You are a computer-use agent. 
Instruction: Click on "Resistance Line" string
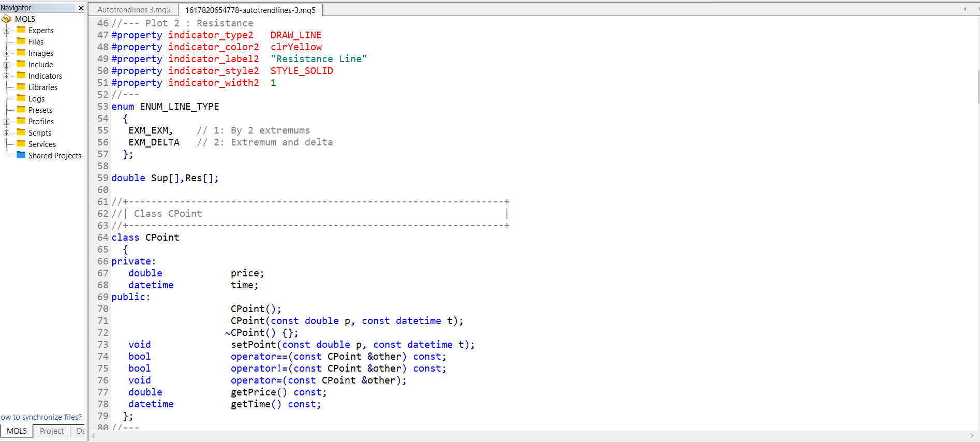[319, 59]
